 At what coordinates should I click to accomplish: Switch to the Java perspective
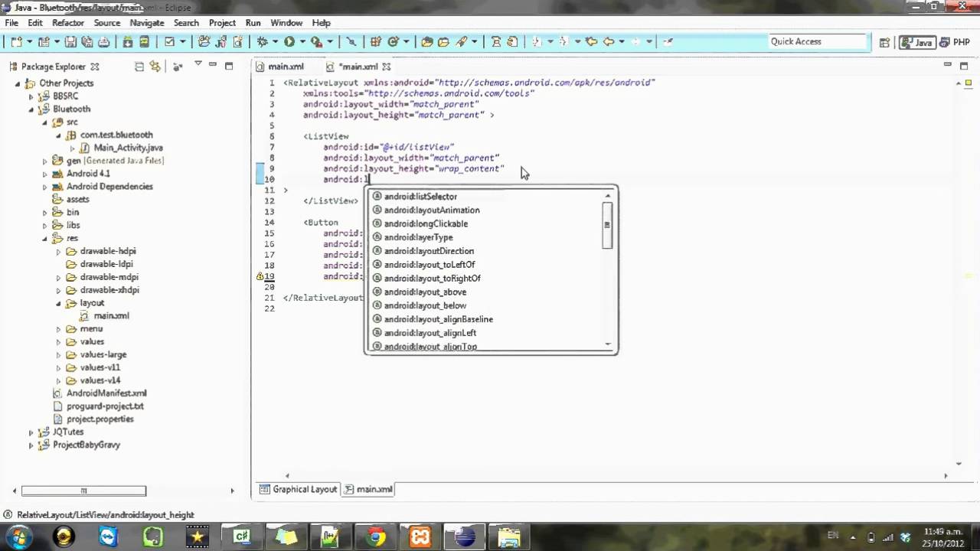pyautogui.click(x=917, y=43)
